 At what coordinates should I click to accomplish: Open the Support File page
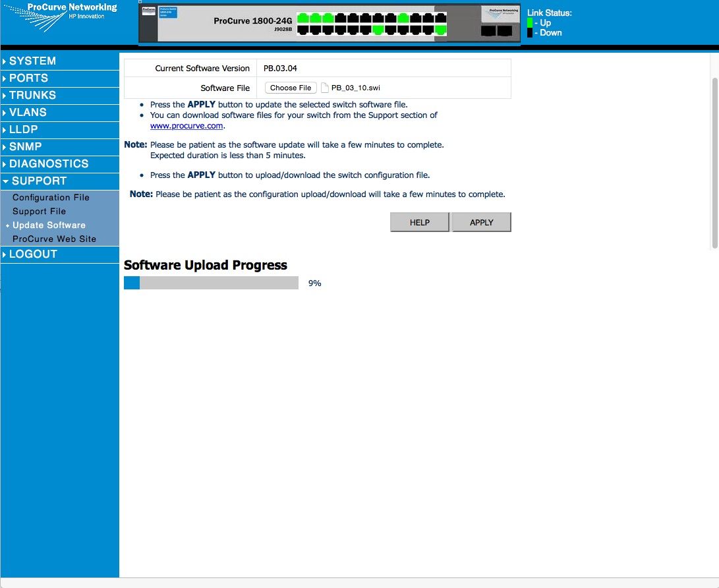(39, 212)
